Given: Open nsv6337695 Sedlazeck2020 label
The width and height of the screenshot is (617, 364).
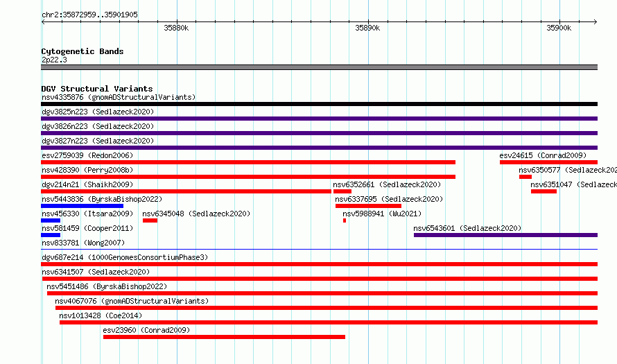Looking at the screenshot, I should [389, 199].
